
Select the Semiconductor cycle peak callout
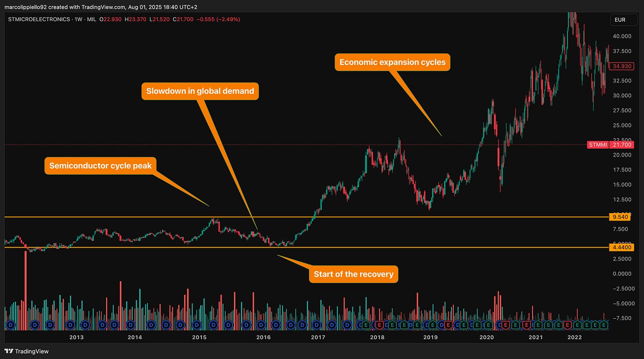(100, 166)
